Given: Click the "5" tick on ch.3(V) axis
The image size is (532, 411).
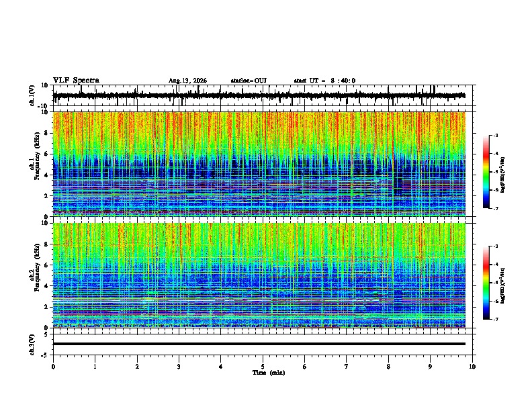Looking at the screenshot, I should point(47,334).
